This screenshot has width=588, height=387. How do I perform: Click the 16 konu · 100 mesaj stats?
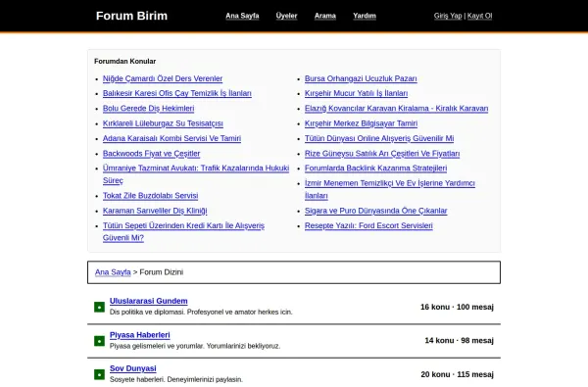(457, 307)
